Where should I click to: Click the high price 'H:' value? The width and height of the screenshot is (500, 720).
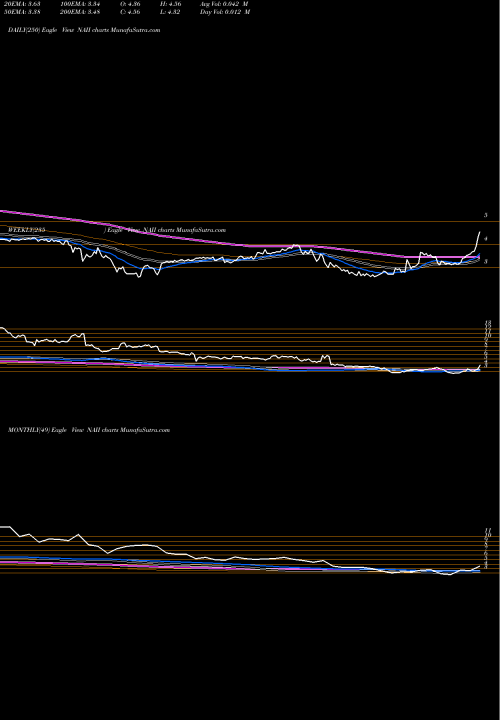(x=169, y=4)
